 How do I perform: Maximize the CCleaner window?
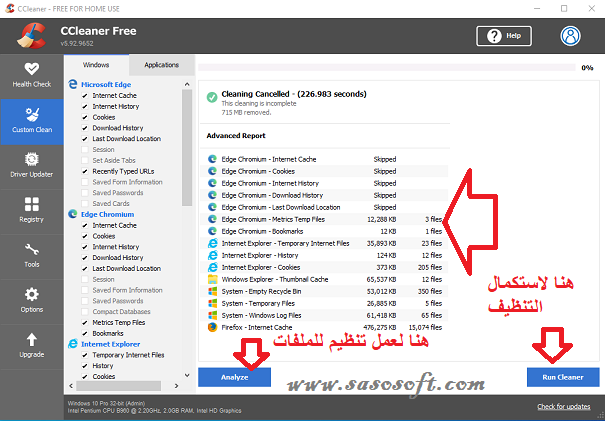[564, 8]
